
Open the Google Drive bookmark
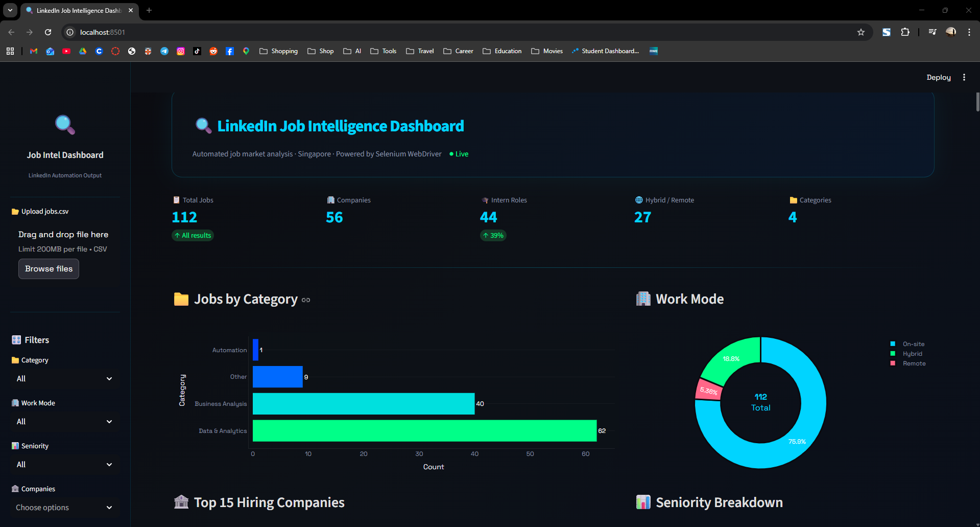click(83, 51)
